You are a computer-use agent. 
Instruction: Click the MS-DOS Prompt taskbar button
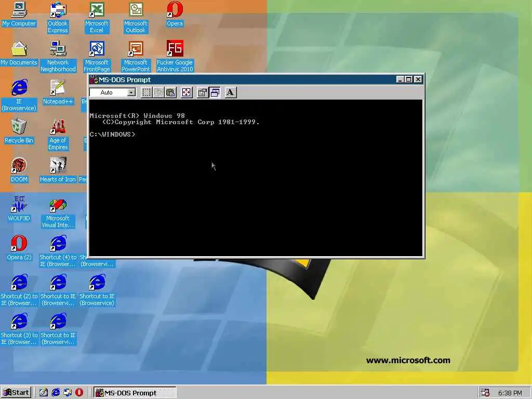135,393
